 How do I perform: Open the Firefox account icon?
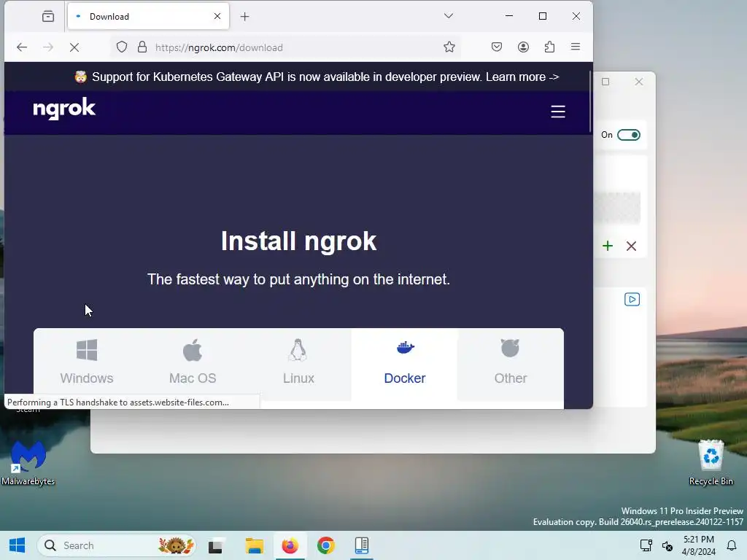click(523, 47)
